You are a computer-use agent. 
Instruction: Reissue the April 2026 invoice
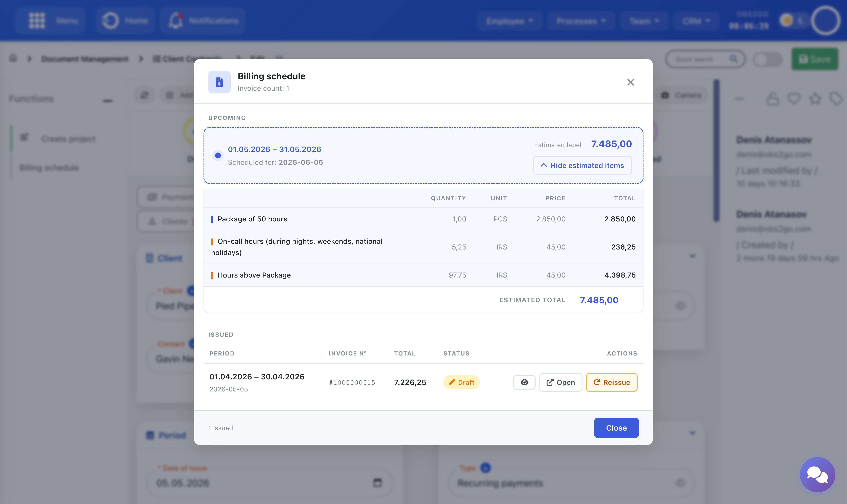click(612, 382)
